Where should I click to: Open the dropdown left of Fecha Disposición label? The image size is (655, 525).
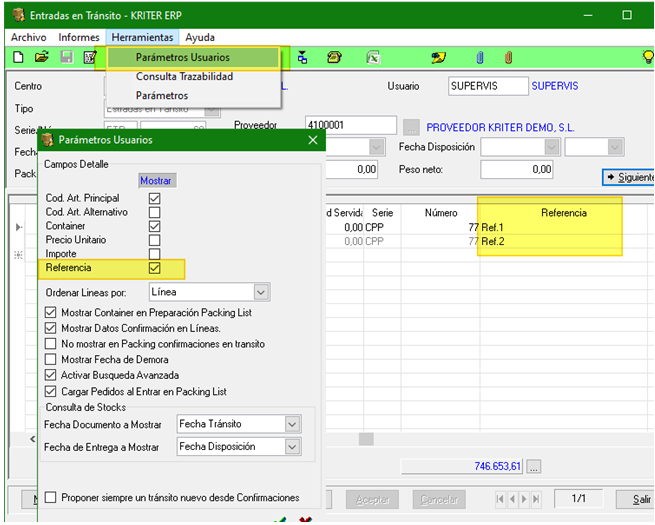(376, 147)
